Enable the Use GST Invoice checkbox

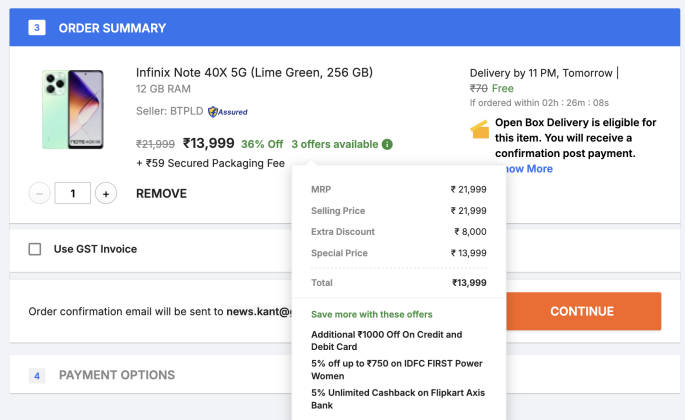point(35,249)
